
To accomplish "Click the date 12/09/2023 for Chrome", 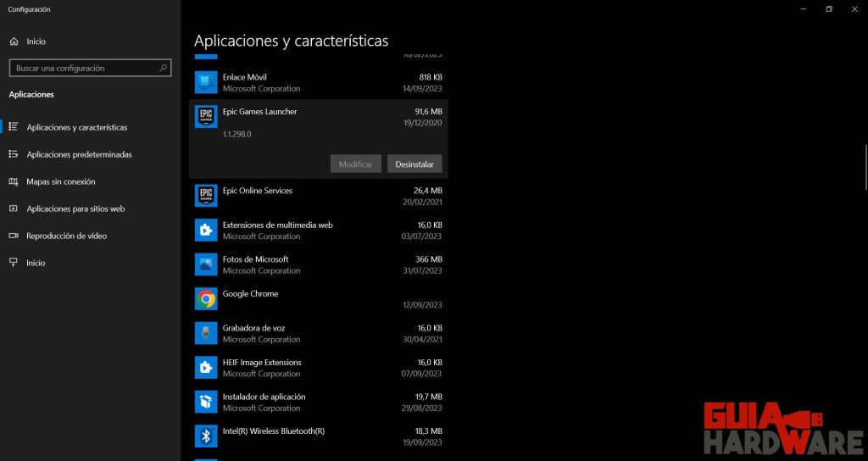I will (422, 305).
